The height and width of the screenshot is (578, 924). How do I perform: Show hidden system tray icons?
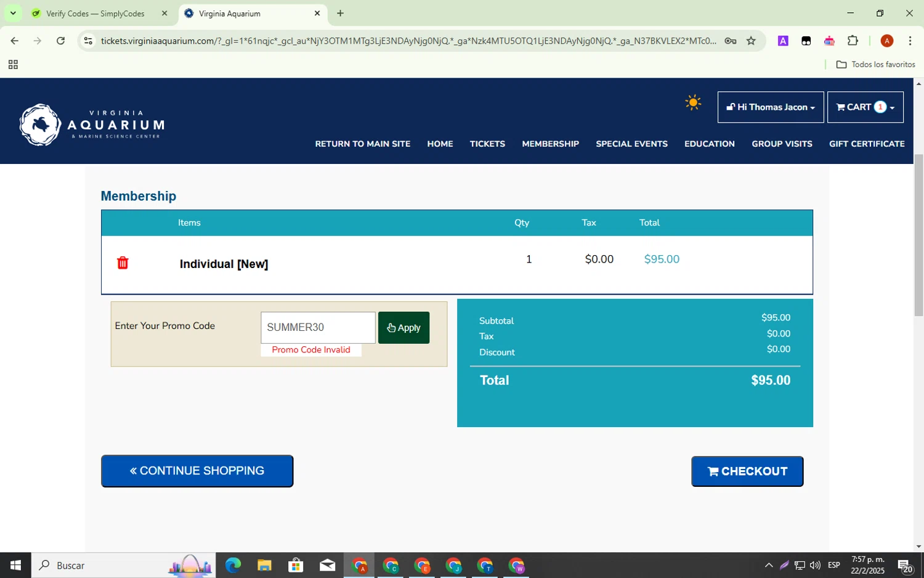coord(768,565)
